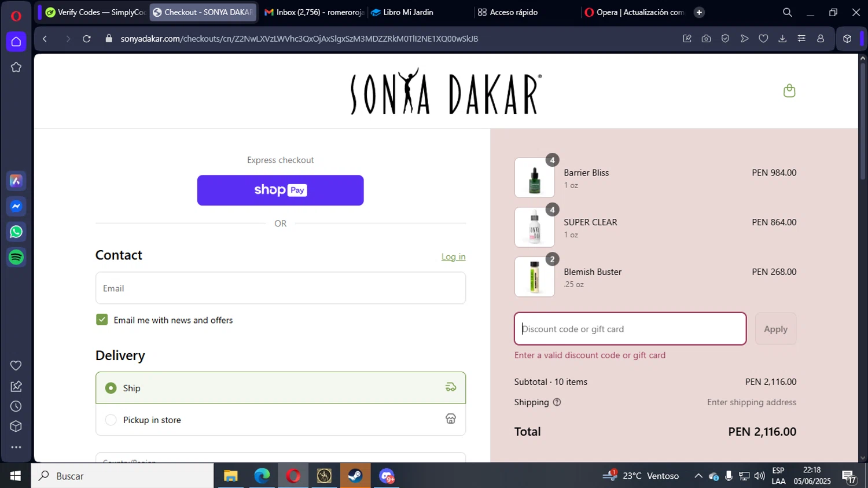The image size is (868, 488).
Task: Open the heart pinboards icon in sidebar
Action: coord(16,366)
